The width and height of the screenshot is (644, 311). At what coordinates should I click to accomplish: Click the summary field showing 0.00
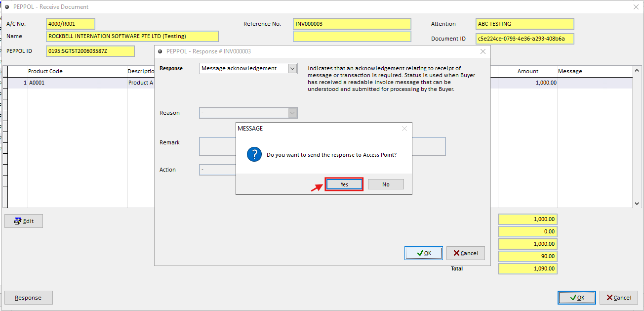528,231
